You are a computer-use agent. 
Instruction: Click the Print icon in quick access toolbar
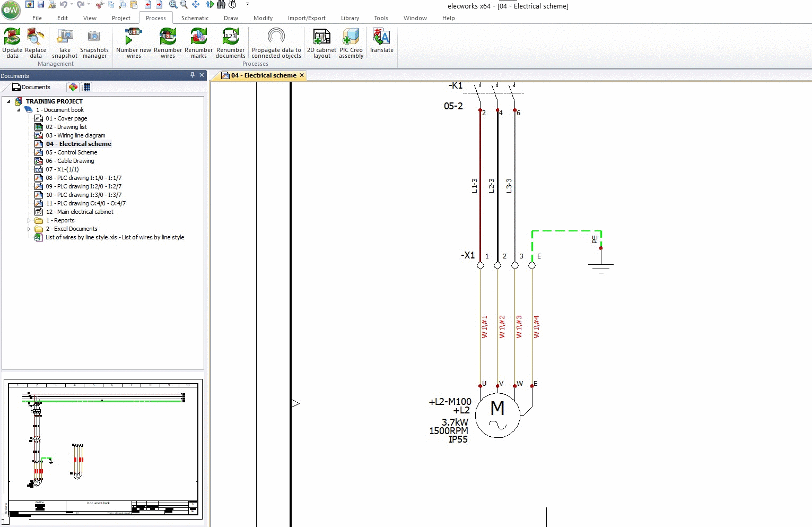click(52, 4)
